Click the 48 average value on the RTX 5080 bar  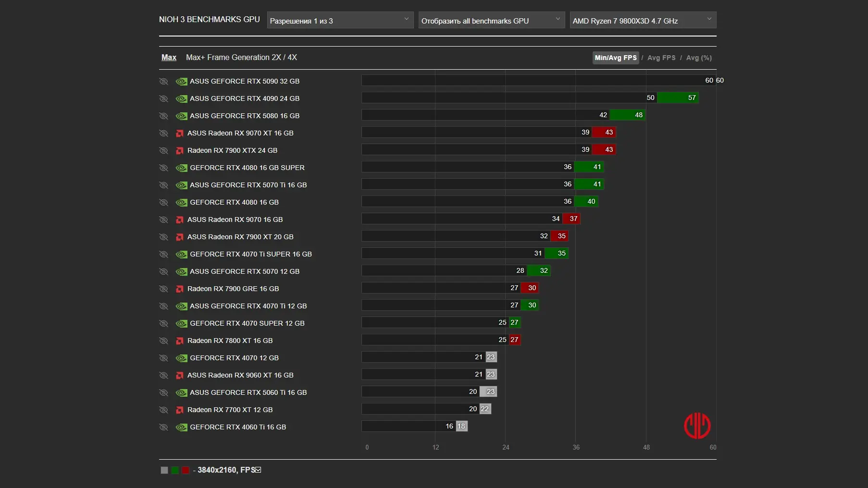tap(639, 115)
